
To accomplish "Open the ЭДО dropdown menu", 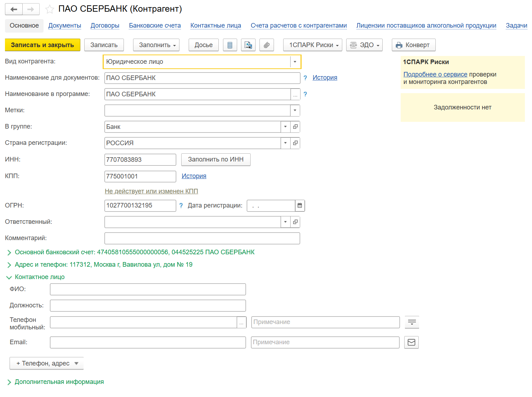I will 364,45.
